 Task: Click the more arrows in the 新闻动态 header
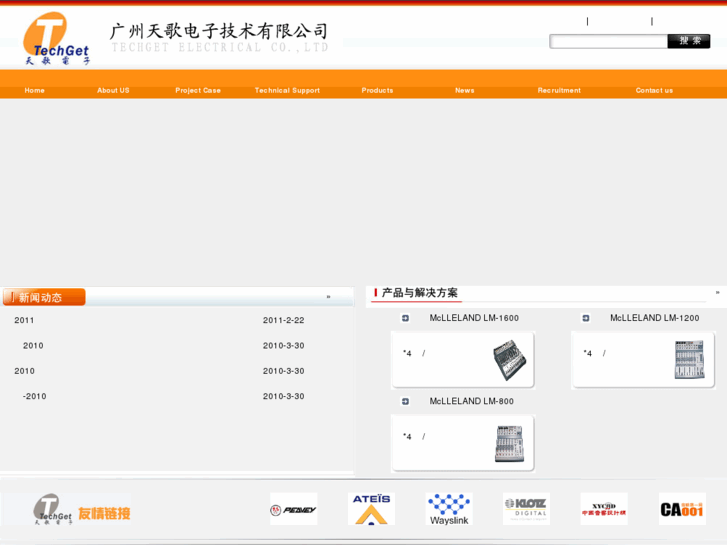[x=328, y=296]
